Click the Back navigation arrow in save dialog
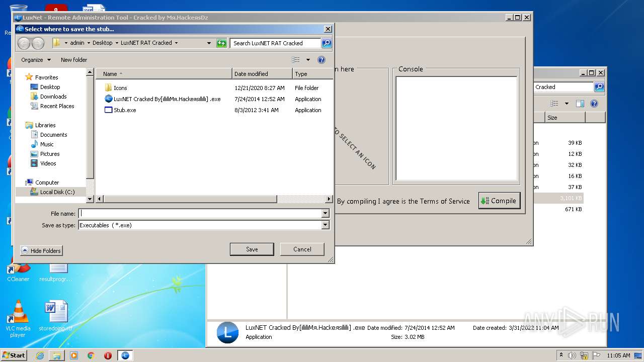 pyautogui.click(x=24, y=43)
